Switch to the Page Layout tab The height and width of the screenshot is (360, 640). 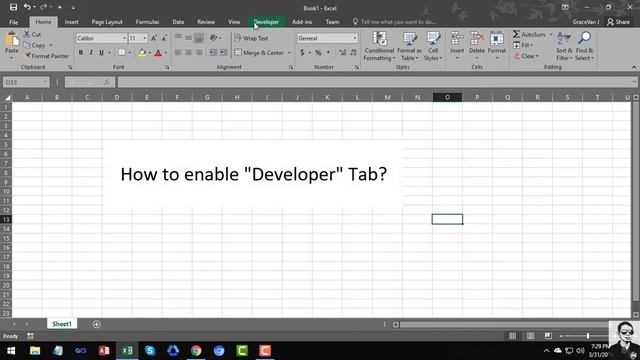tap(107, 22)
